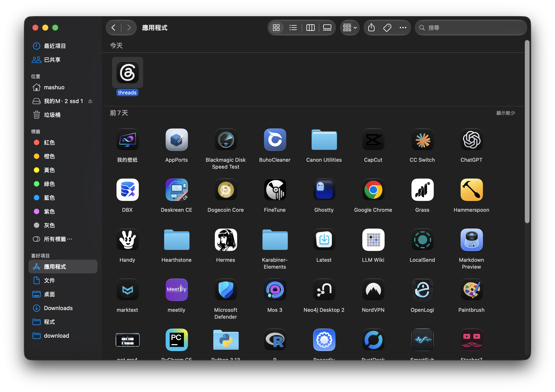
Task: Click the 搜尋 search field
Action: click(x=471, y=28)
